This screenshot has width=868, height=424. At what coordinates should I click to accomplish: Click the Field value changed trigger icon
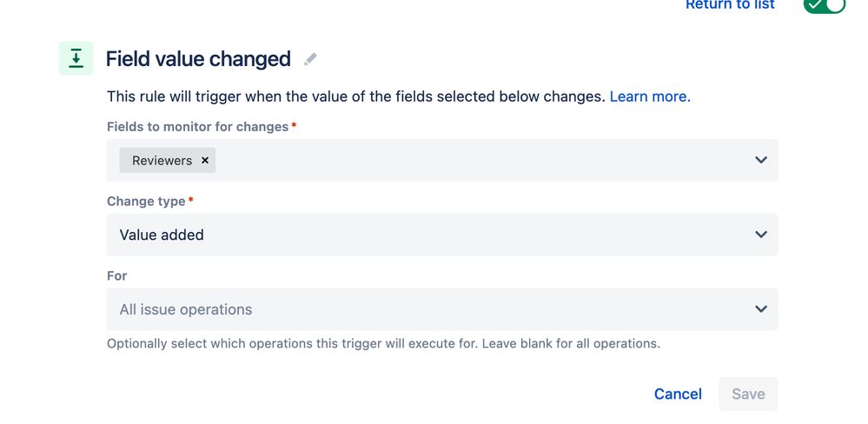(x=76, y=58)
